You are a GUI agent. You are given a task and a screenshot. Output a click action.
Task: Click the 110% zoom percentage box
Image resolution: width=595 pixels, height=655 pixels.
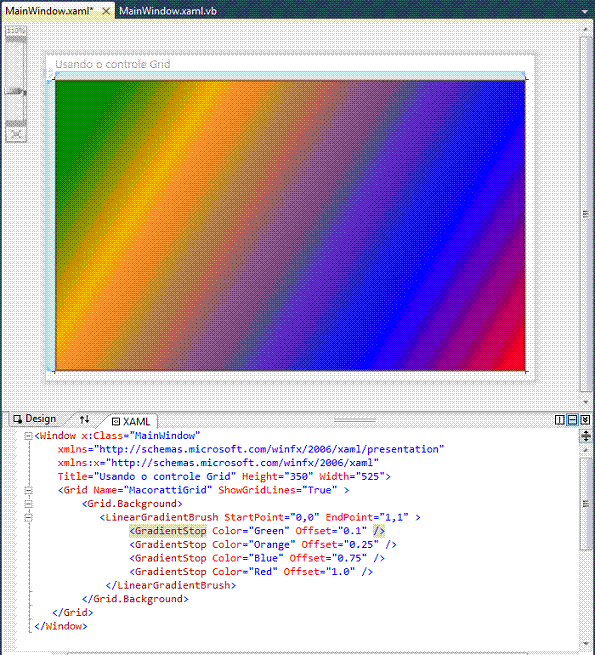click(16, 30)
